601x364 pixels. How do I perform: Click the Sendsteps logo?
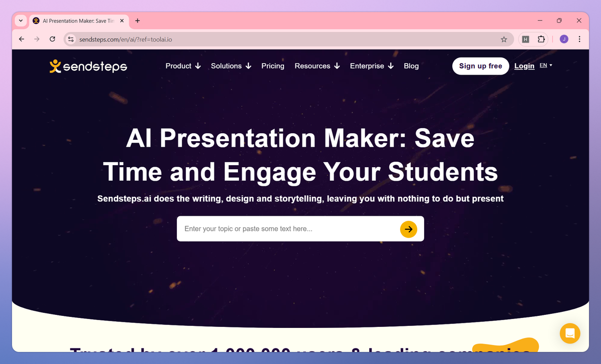[x=88, y=66]
